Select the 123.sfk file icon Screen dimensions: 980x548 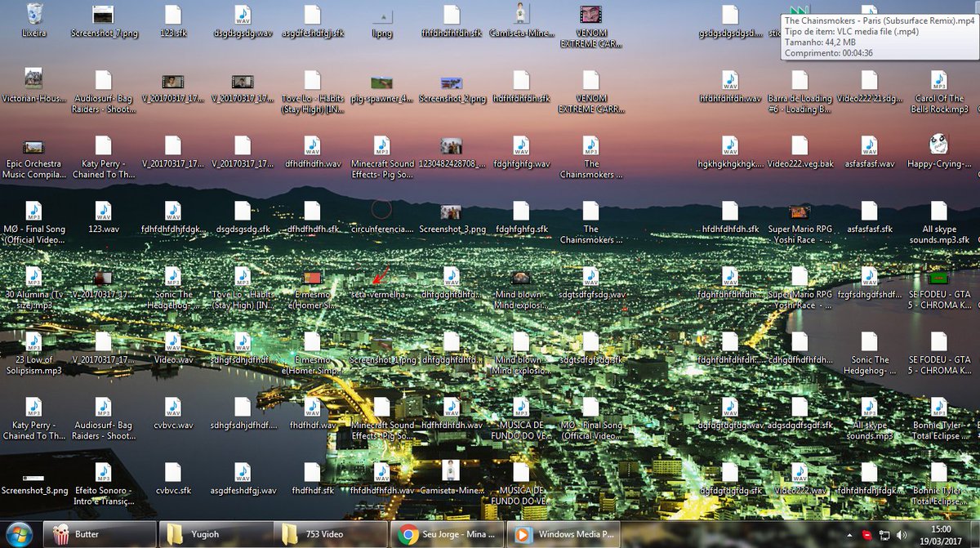click(172, 20)
